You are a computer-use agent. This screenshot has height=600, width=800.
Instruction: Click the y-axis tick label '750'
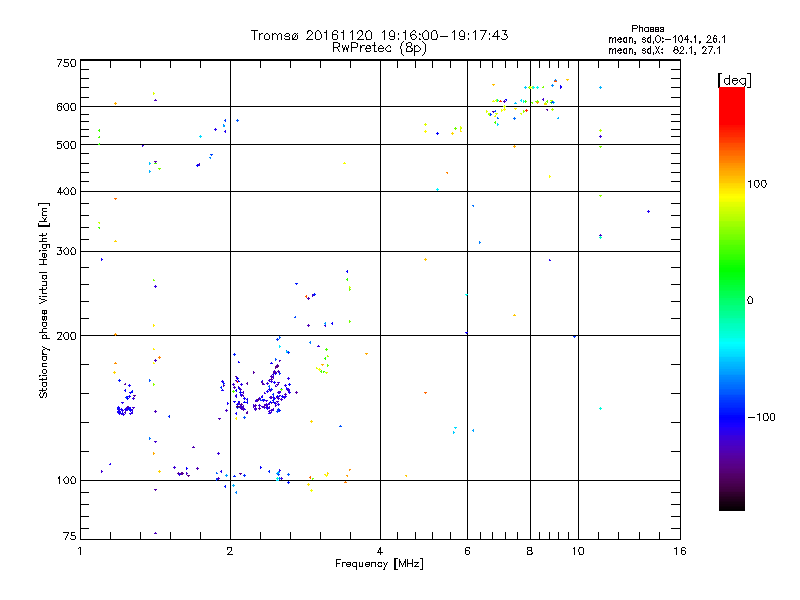66,63
